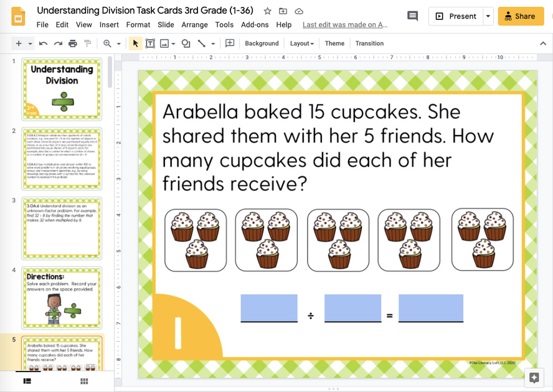This screenshot has height=392, width=553.
Task: Activate the Select arrow tool
Action: [x=135, y=44]
